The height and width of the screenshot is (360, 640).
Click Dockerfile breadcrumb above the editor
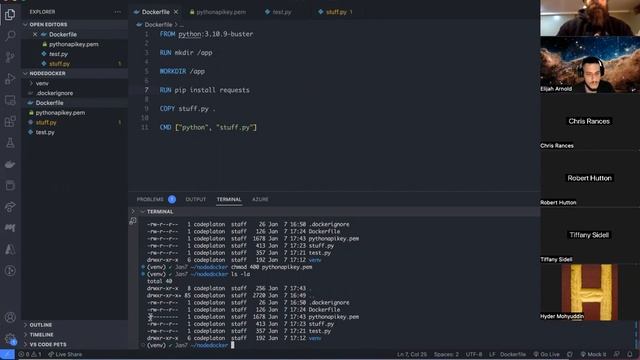158,24
